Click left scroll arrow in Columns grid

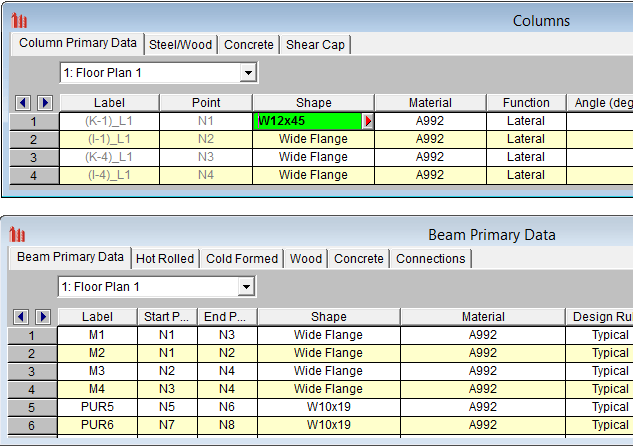[x=25, y=103]
